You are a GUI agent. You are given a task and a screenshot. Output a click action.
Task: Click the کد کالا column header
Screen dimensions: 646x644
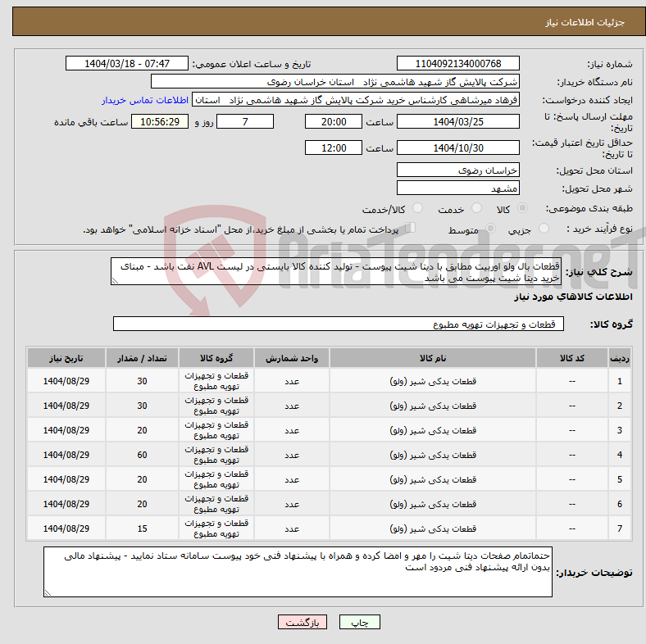click(572, 358)
